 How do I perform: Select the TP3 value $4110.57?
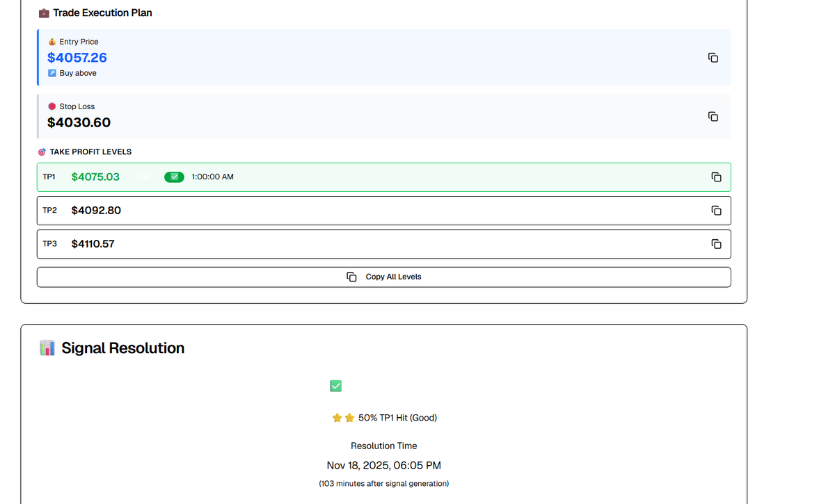[x=93, y=244]
